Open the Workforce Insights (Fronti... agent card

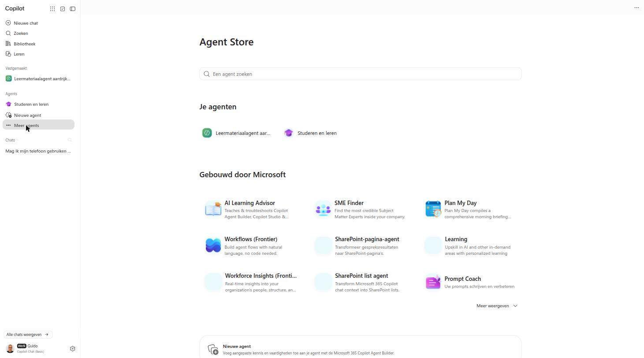[x=251, y=282]
